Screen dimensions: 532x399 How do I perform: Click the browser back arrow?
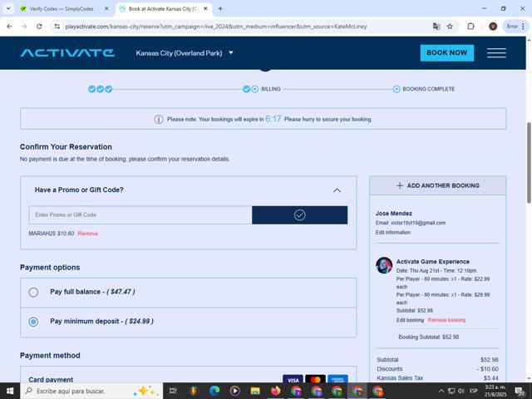click(9, 27)
